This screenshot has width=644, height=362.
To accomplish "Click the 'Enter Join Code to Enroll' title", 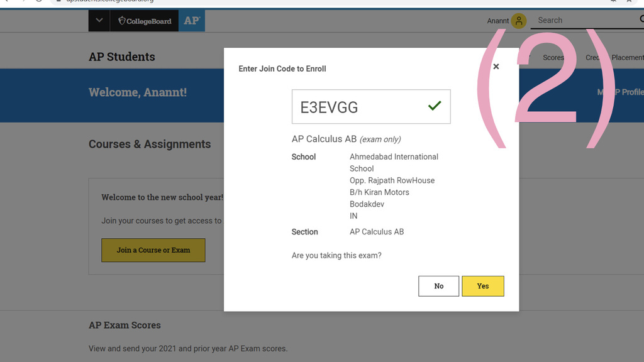I will click(282, 69).
